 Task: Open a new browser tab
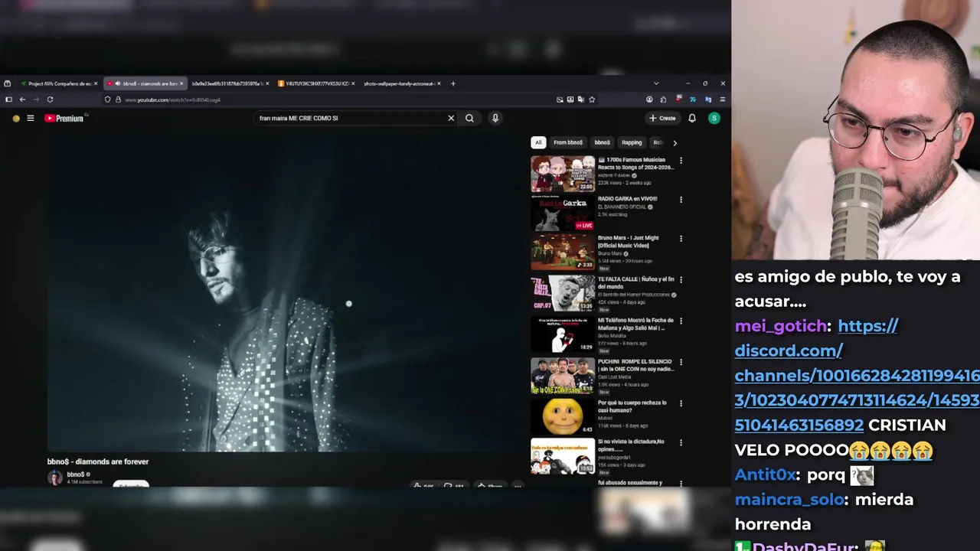[453, 83]
